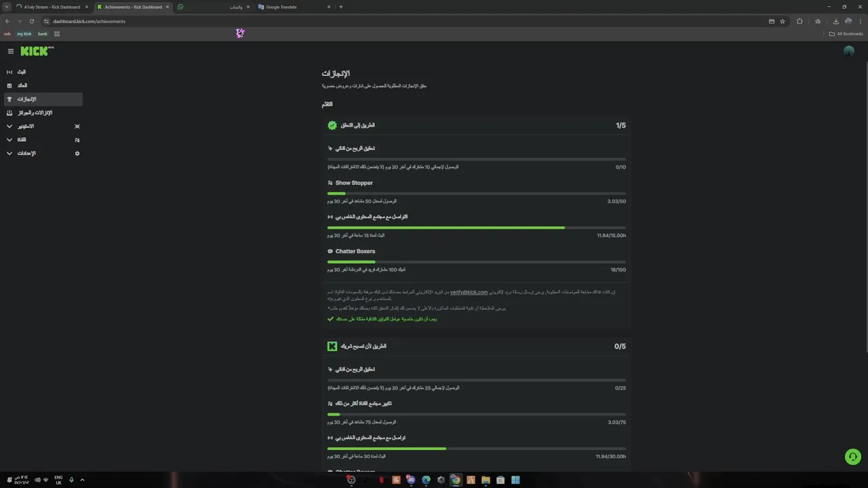Open the apps grid icon in bookmarks bar
868x488 pixels.
[x=57, y=34]
